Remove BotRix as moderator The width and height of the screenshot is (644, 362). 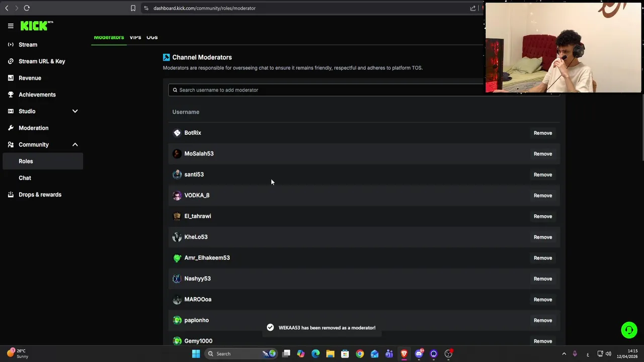click(x=543, y=133)
